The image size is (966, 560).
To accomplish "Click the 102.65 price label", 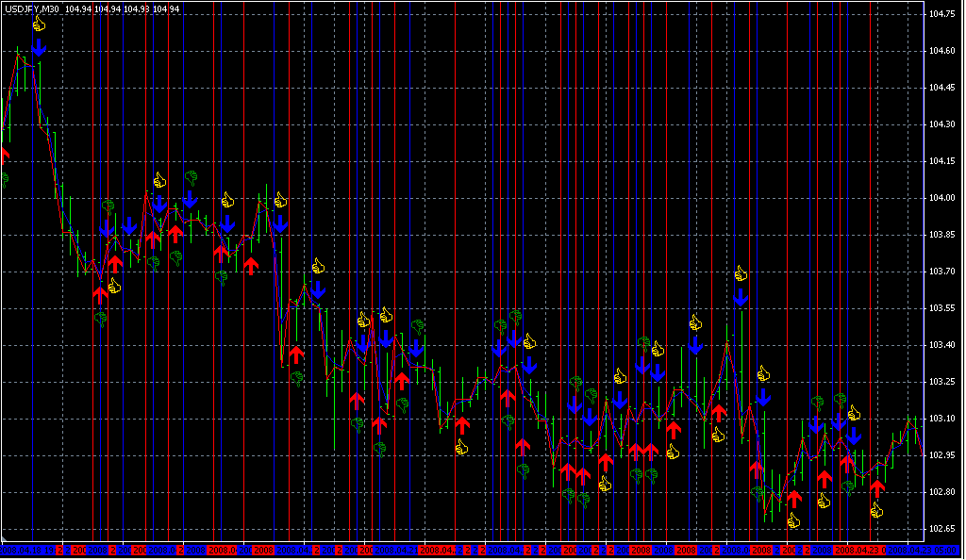I will (942, 529).
